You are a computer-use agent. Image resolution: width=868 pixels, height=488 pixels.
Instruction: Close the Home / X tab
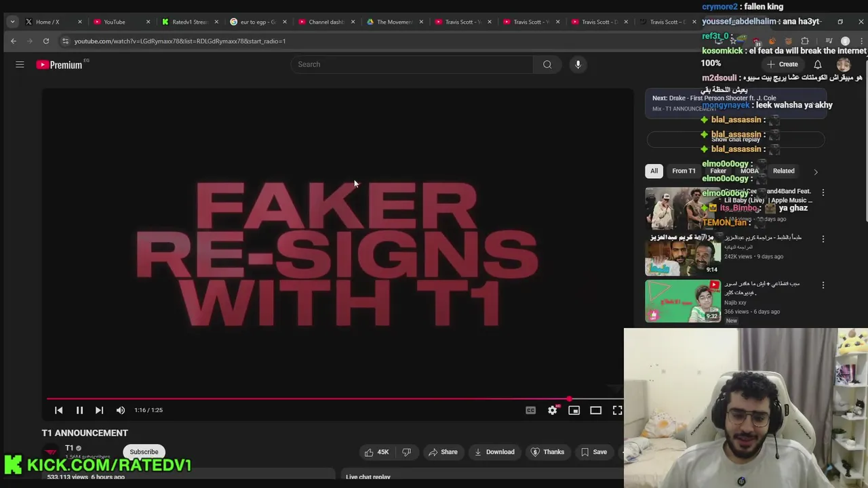coord(80,22)
